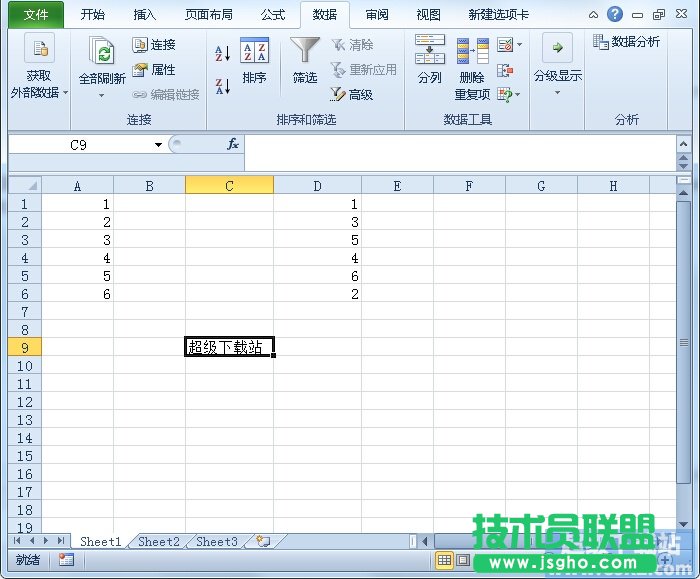Click the Help question mark icon
700x579 pixels.
pos(614,14)
